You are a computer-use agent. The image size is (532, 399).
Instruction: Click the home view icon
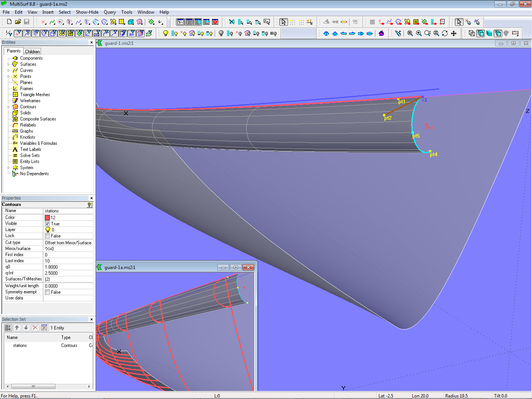(381, 33)
